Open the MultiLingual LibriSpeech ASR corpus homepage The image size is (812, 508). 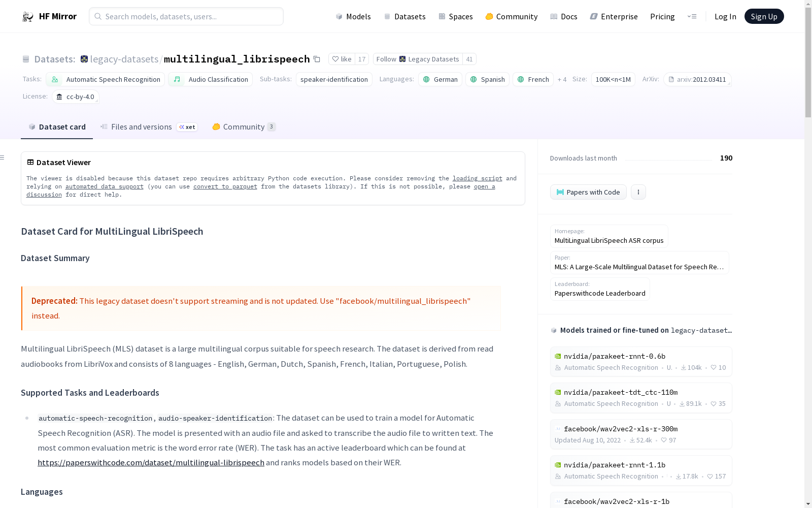tap(609, 236)
